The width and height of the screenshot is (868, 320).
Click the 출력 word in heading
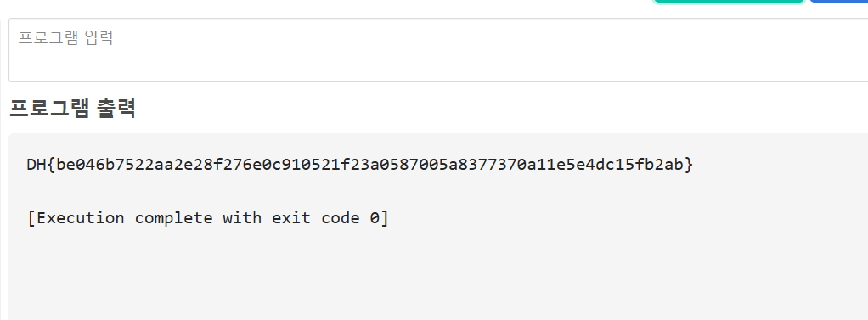pyautogui.click(x=116, y=108)
